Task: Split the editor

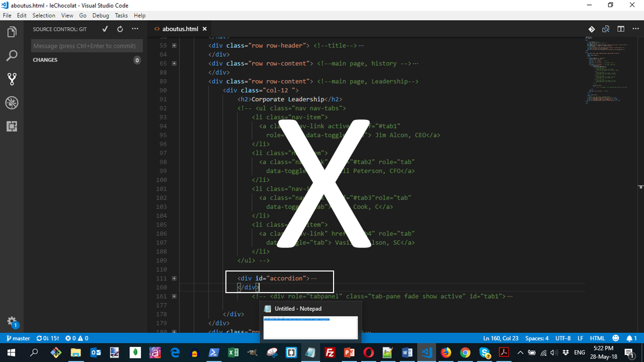Action: (x=621, y=29)
